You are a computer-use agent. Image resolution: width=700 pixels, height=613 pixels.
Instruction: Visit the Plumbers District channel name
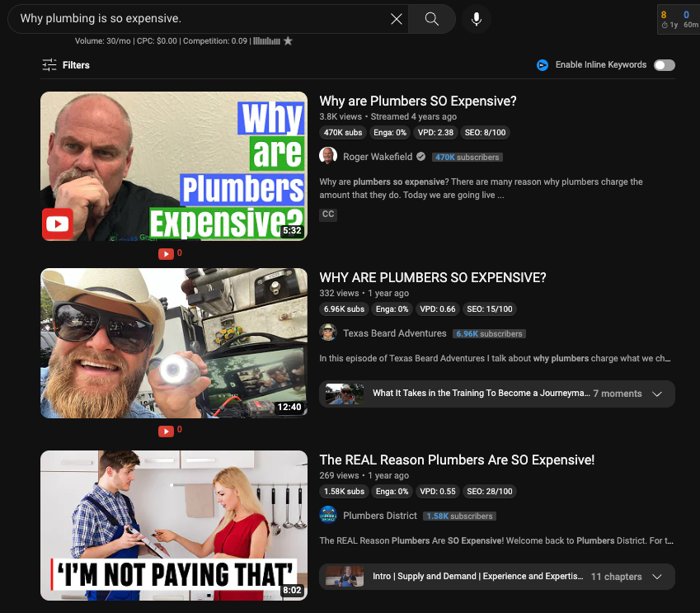pyautogui.click(x=380, y=516)
